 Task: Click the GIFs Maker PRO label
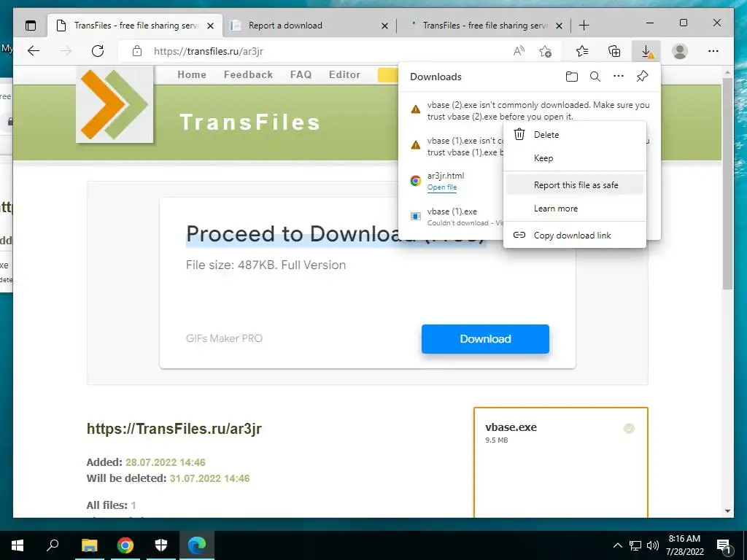[x=224, y=338]
